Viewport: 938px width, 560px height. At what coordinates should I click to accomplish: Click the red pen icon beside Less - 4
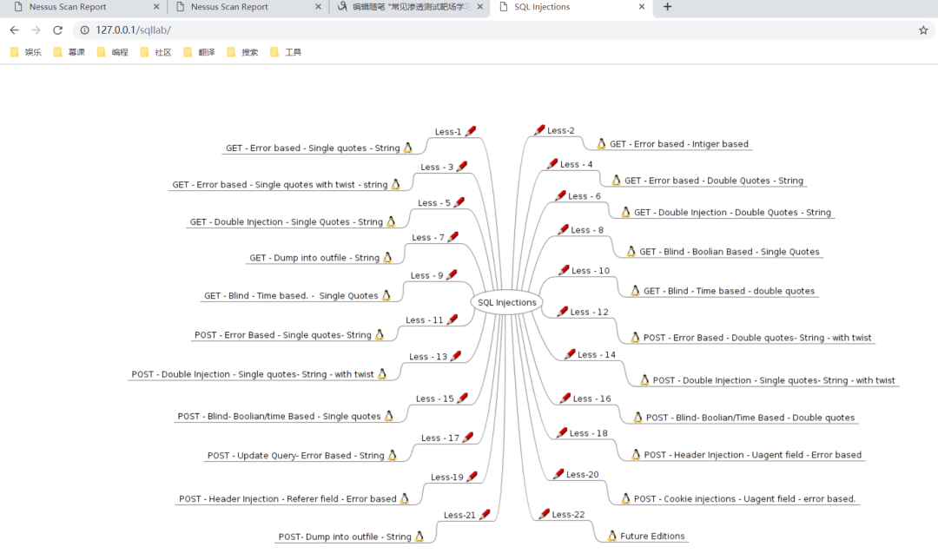coord(552,163)
